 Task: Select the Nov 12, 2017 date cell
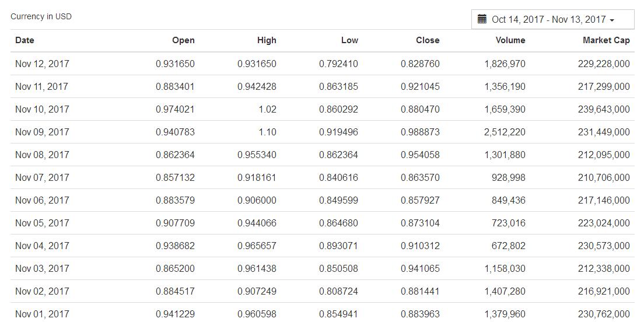coord(42,64)
